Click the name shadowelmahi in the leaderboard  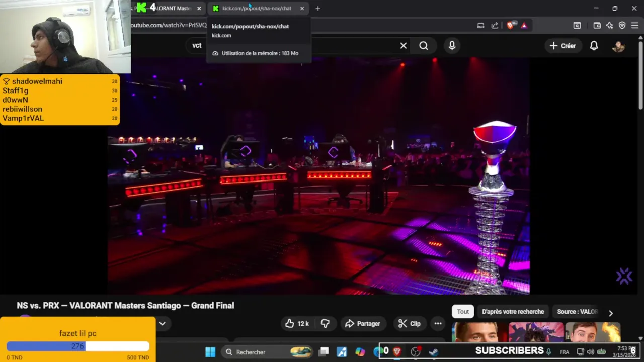click(x=37, y=81)
